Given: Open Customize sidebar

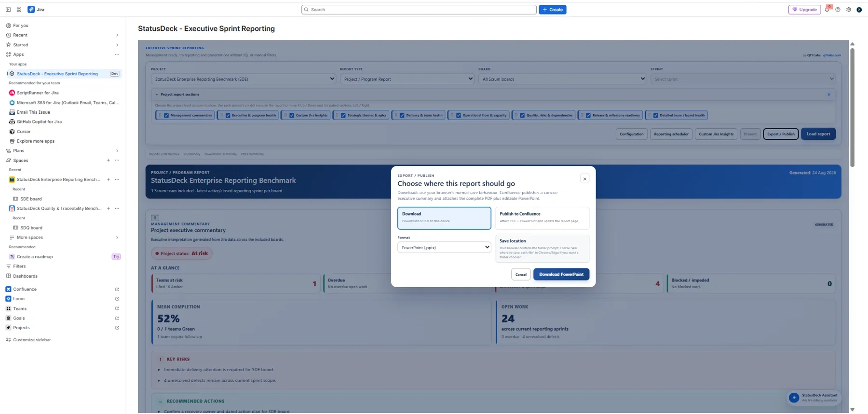Looking at the screenshot, I should click(x=32, y=340).
